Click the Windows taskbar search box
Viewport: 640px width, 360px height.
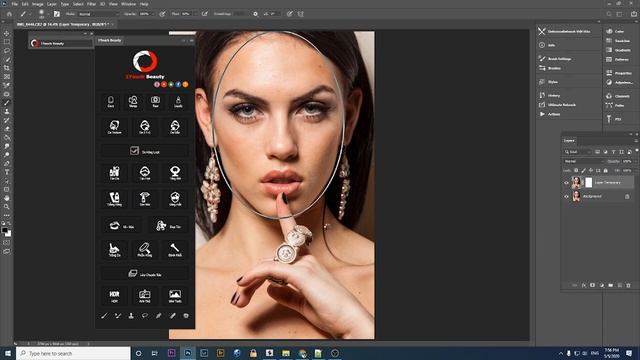(73, 353)
